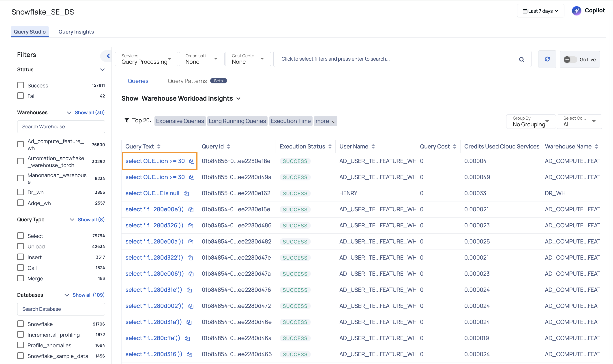The height and width of the screenshot is (364, 613).
Task: Check the Select query type checkbox
Action: (x=21, y=236)
